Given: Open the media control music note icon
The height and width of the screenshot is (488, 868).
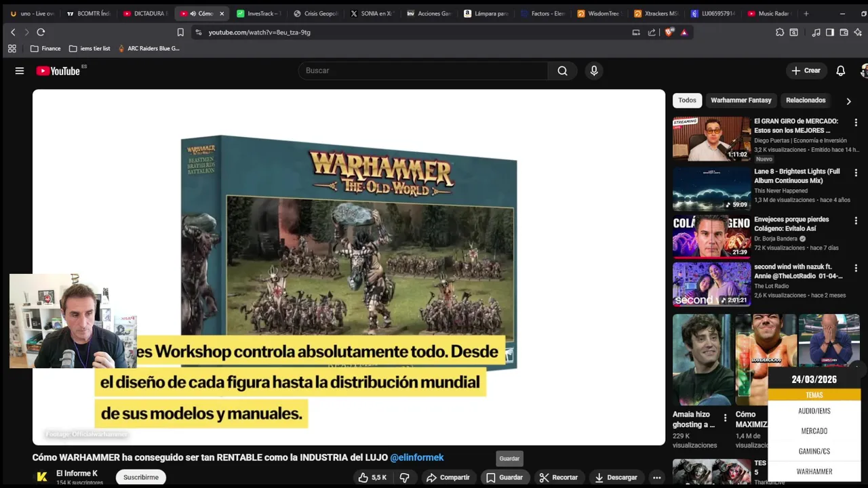Looking at the screenshot, I should 816,32.
